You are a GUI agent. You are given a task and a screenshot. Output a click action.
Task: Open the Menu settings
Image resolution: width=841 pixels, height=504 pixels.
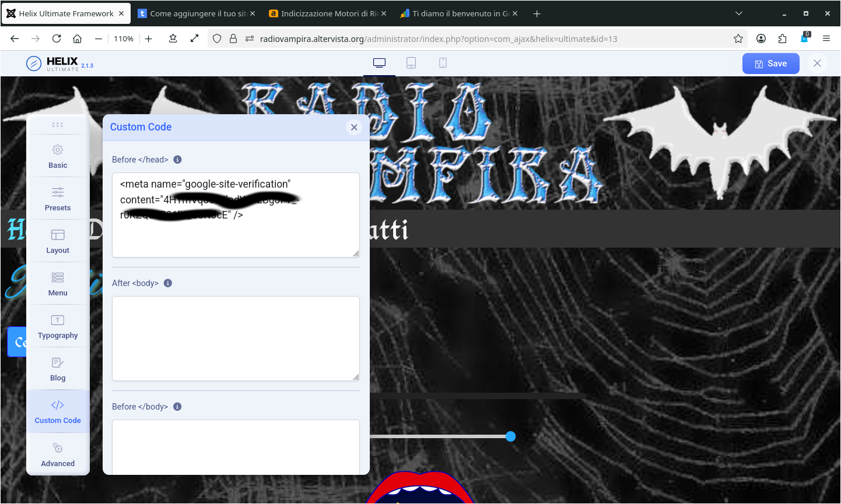[x=58, y=284]
